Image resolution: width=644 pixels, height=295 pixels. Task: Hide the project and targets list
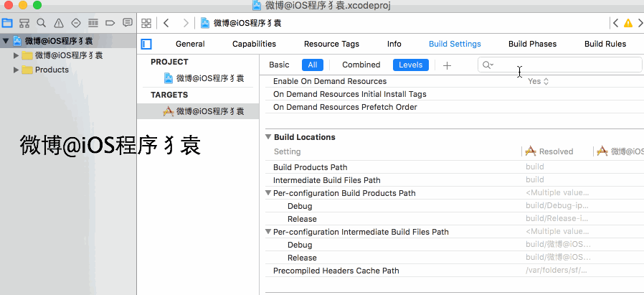coord(146,44)
